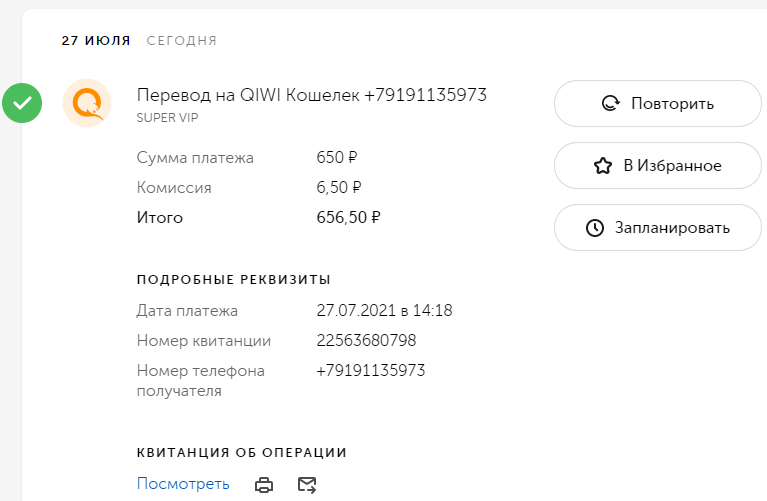Send receipt via the envelope icon
Image resolution: width=767 pixels, height=501 pixels.
(x=307, y=485)
